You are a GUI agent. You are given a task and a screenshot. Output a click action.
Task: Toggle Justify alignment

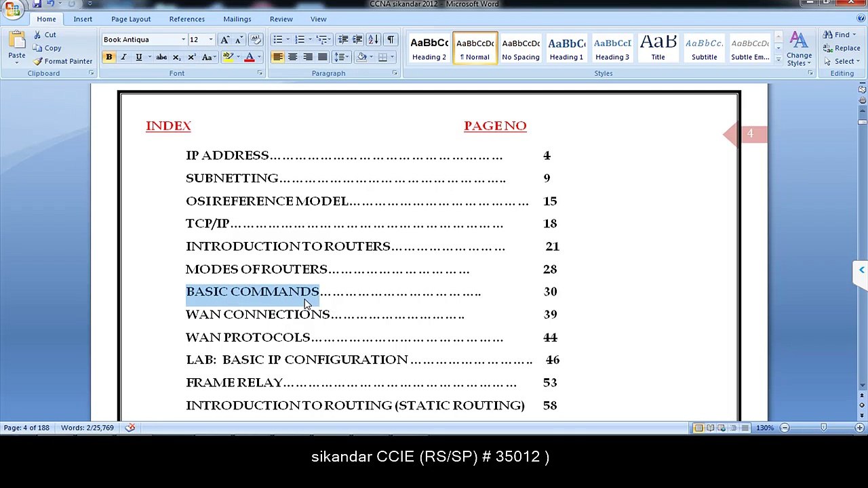(x=323, y=57)
